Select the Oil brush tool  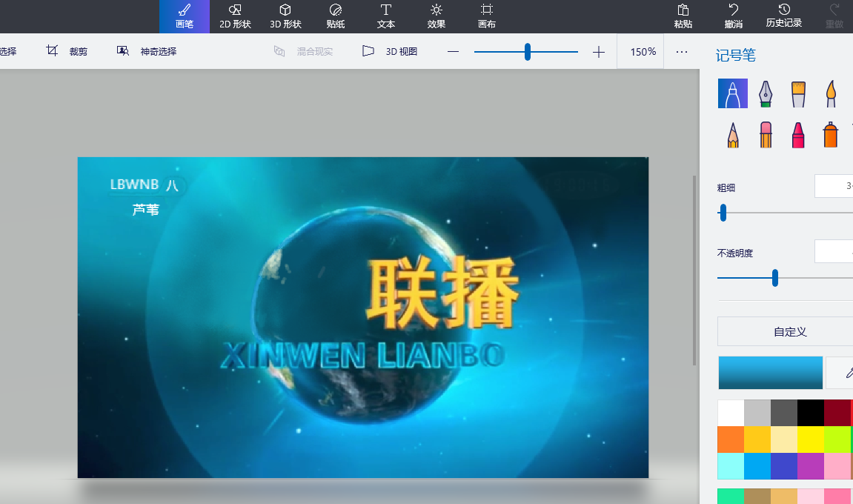coord(798,93)
